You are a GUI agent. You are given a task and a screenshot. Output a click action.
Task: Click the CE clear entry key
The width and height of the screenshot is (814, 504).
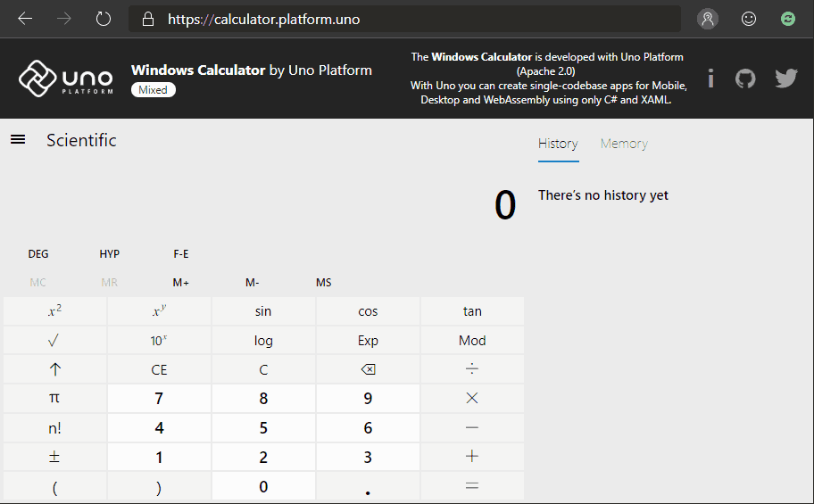coord(159,369)
